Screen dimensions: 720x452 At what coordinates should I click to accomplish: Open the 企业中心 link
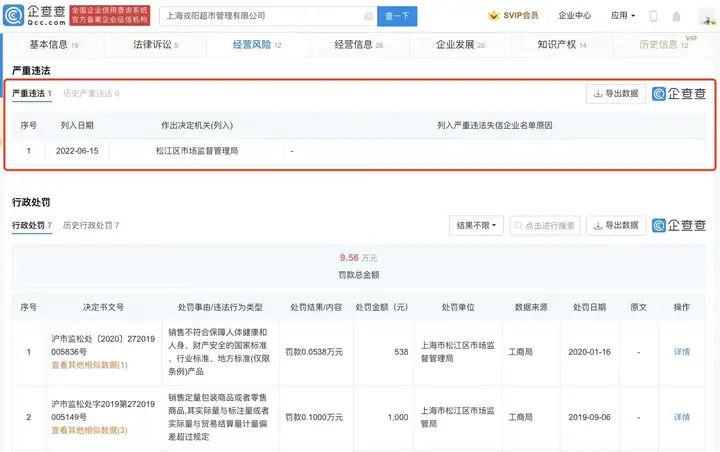click(574, 16)
